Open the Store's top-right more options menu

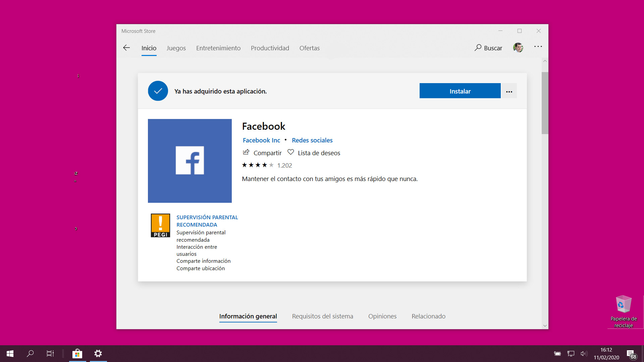(x=538, y=47)
